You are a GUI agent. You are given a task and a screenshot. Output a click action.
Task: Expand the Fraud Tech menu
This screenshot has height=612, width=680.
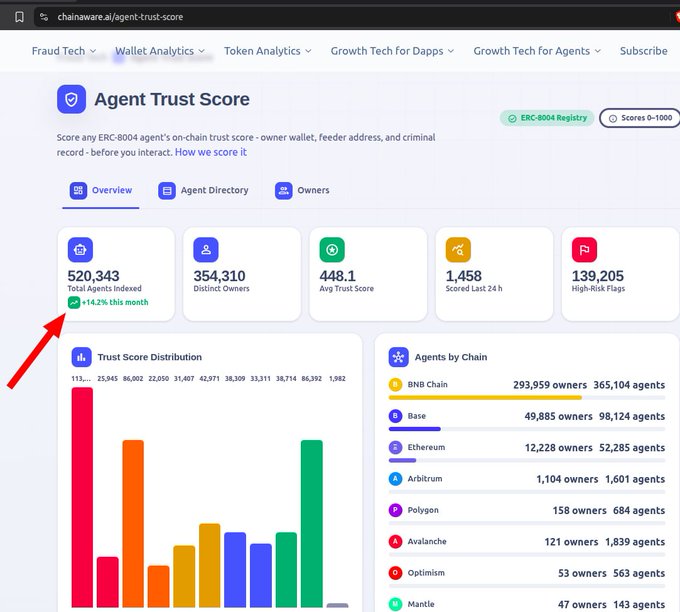[x=64, y=51]
